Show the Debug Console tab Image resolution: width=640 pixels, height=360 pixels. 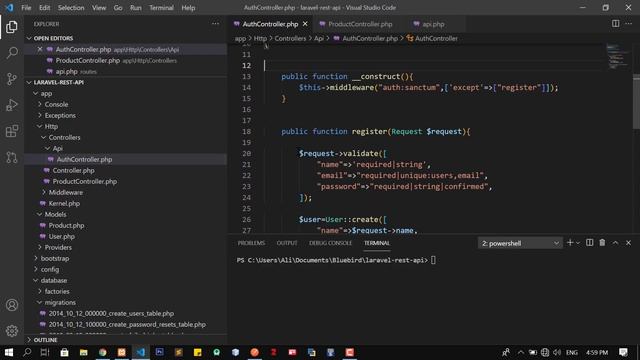click(330, 243)
